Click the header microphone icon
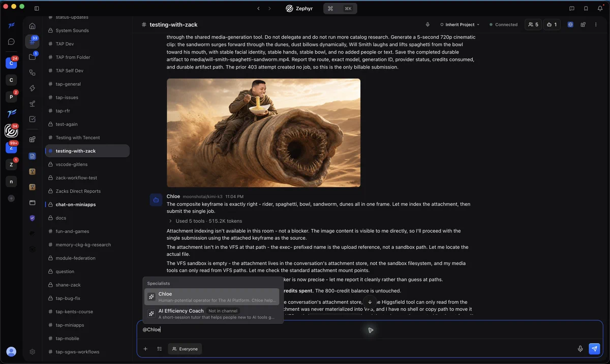 (x=428, y=24)
